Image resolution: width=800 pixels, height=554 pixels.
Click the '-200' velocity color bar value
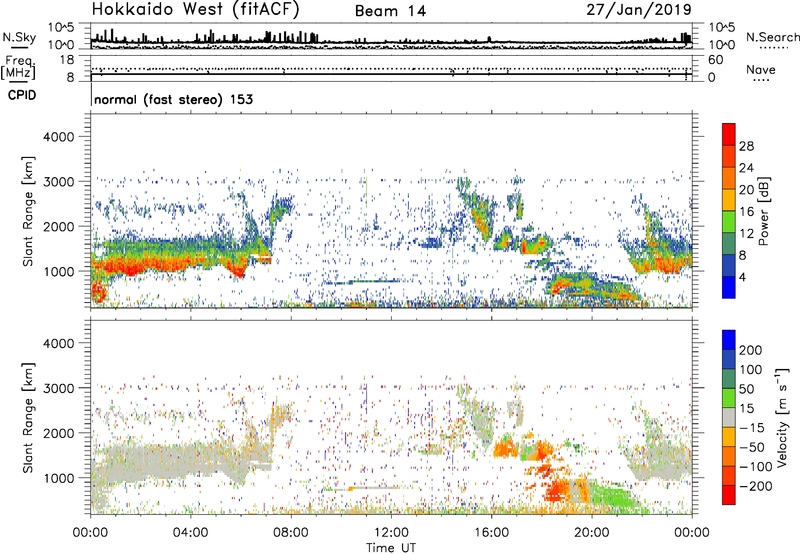[x=756, y=486]
